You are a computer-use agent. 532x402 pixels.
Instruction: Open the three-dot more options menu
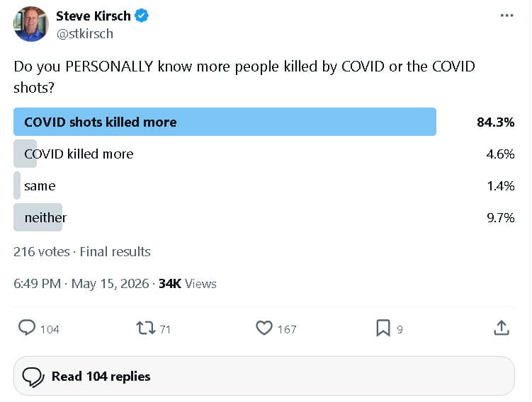click(506, 16)
